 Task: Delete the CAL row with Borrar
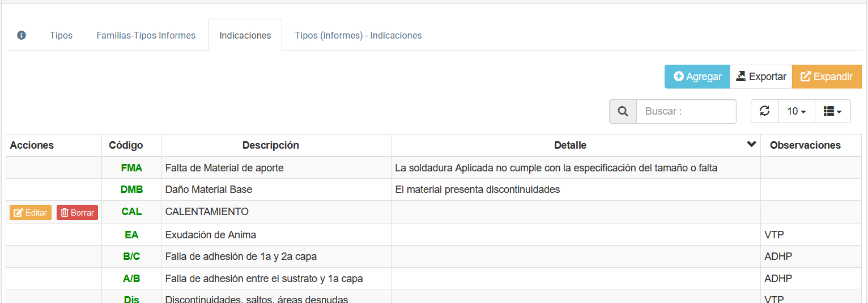coord(77,213)
